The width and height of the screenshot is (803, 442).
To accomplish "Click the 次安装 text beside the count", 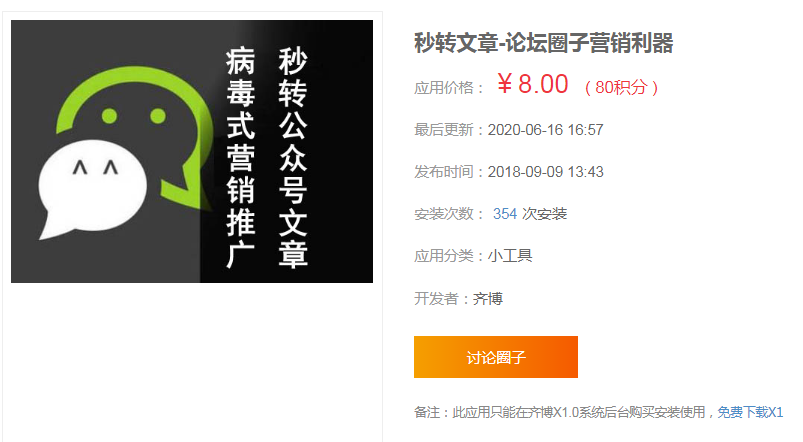I will pos(544,214).
